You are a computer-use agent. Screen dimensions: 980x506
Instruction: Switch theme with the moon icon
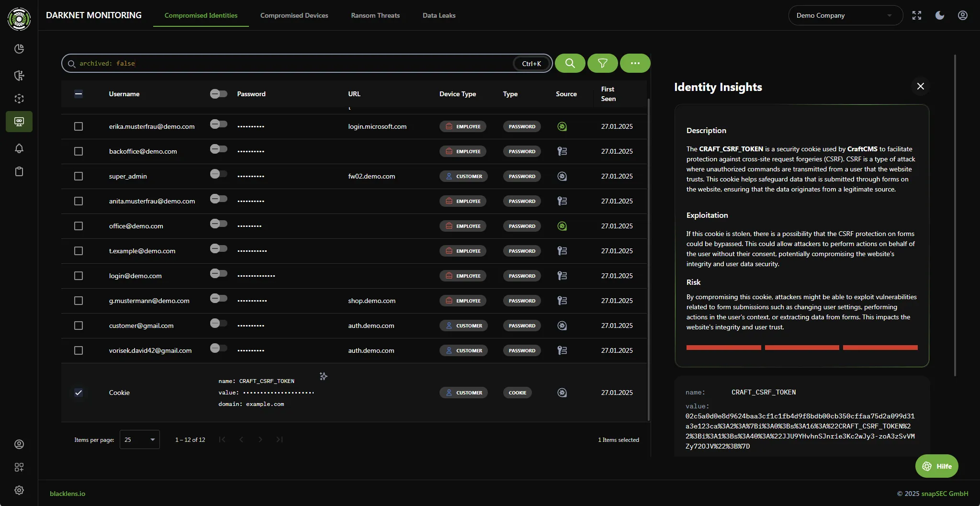click(x=940, y=15)
